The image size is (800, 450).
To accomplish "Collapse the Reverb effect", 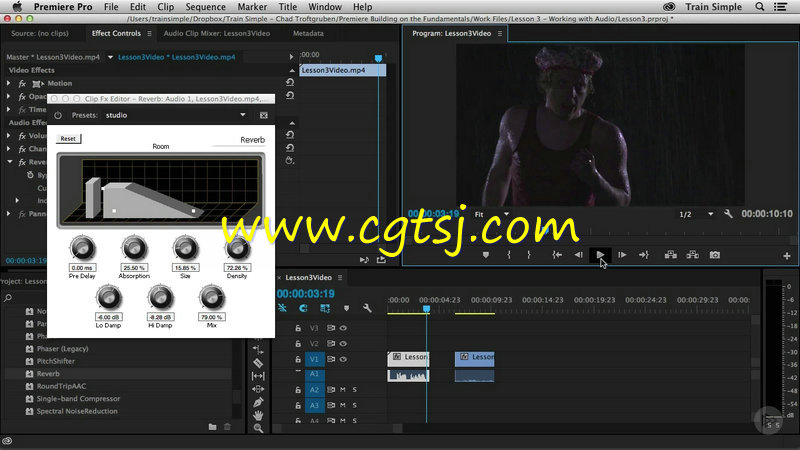I will [10, 162].
